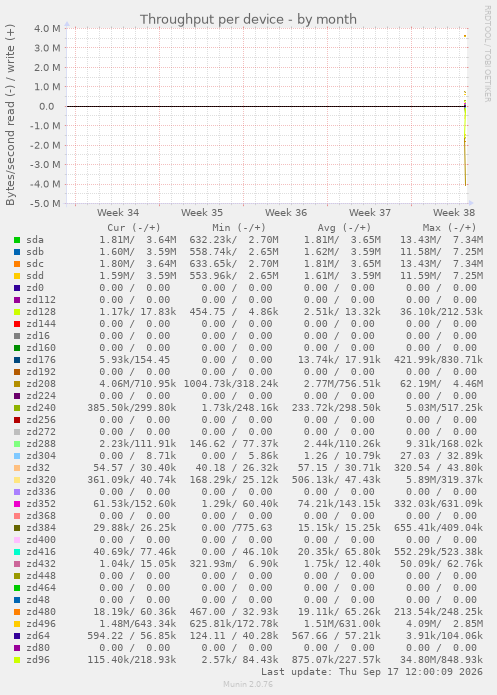497x695 pixels.
Task: Click the 'Week 37' x-axis label
Action: (x=370, y=213)
